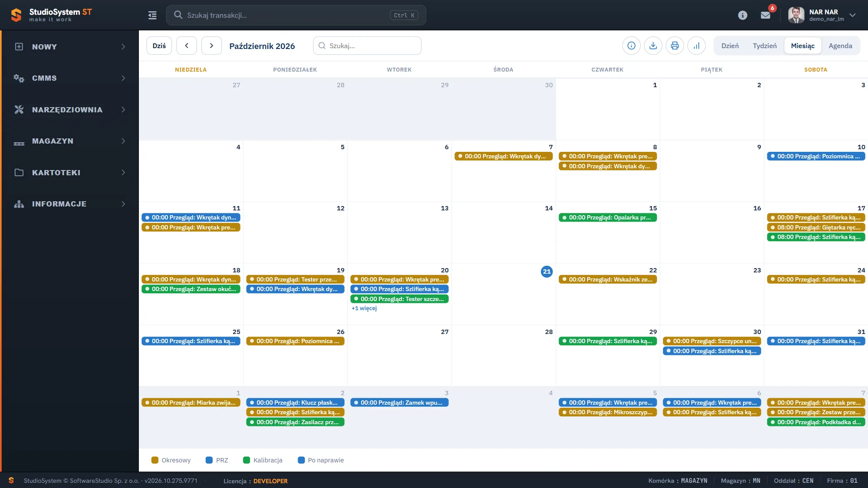Expand the CMMS menu chevron

point(123,78)
